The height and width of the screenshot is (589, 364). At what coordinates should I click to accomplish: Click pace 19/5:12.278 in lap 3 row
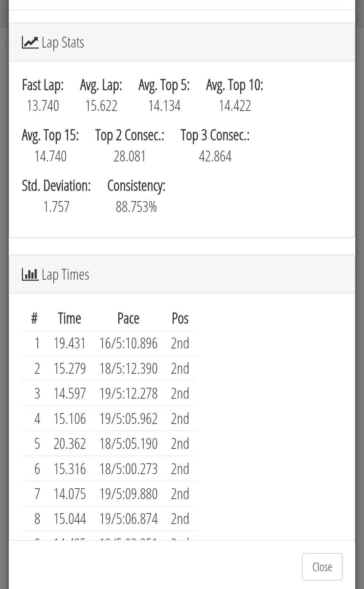pos(128,393)
